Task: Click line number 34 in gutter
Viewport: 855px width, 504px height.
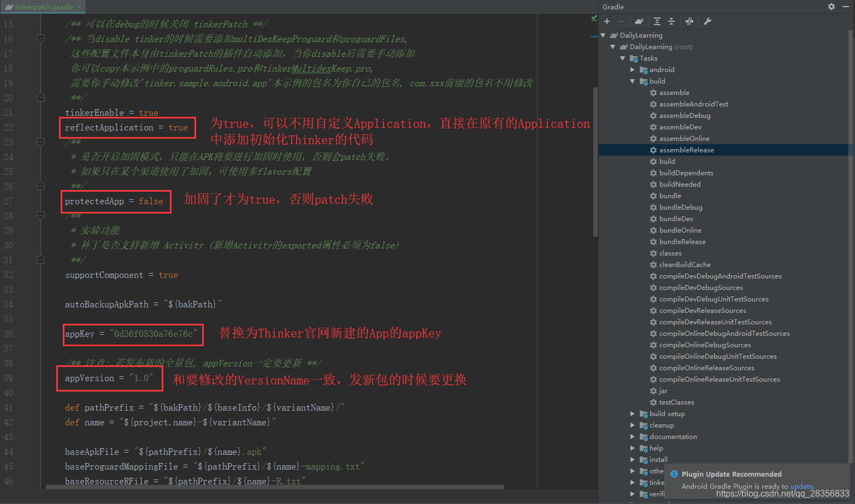Action: (x=8, y=304)
